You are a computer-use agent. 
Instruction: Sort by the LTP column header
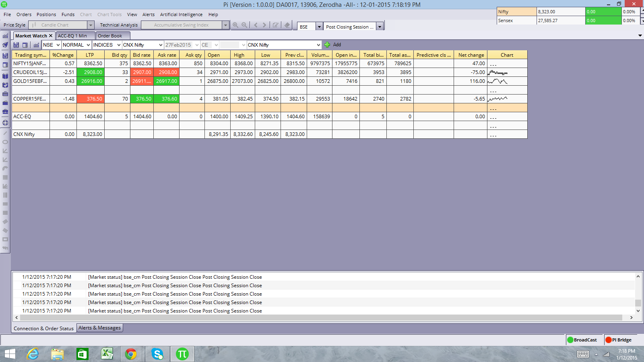pyautogui.click(x=90, y=55)
